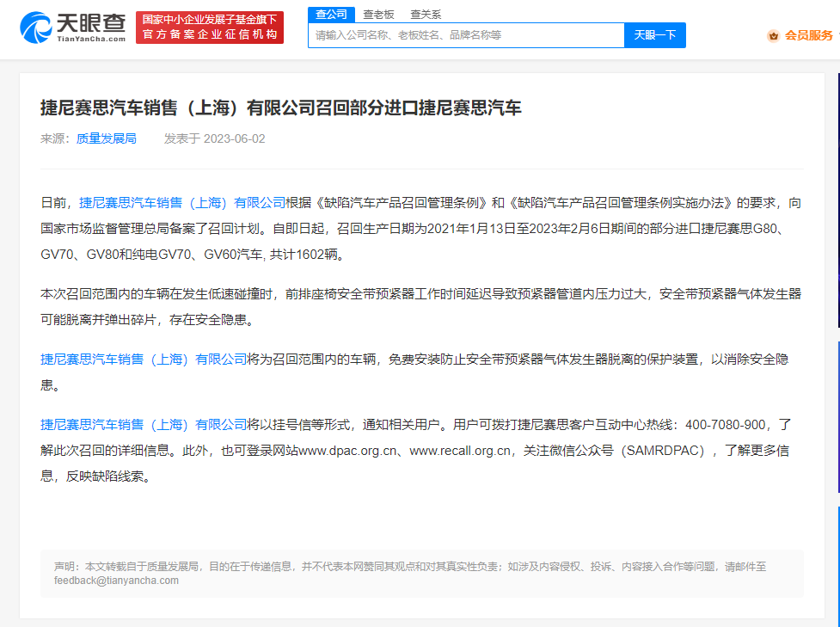Viewport: 840px width, 627px height.
Task: Click 《缺陷汽车产品召回管理条例》 regulation title
Action: coord(402,203)
